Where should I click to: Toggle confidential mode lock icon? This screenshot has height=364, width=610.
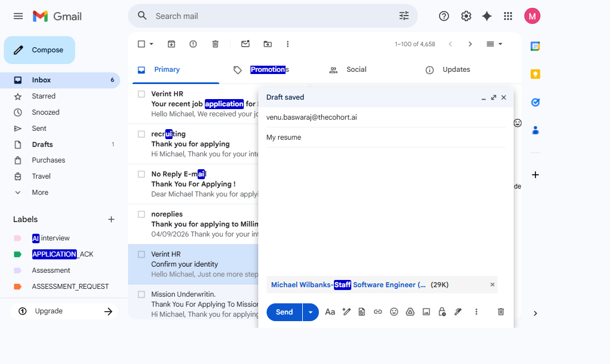click(442, 312)
